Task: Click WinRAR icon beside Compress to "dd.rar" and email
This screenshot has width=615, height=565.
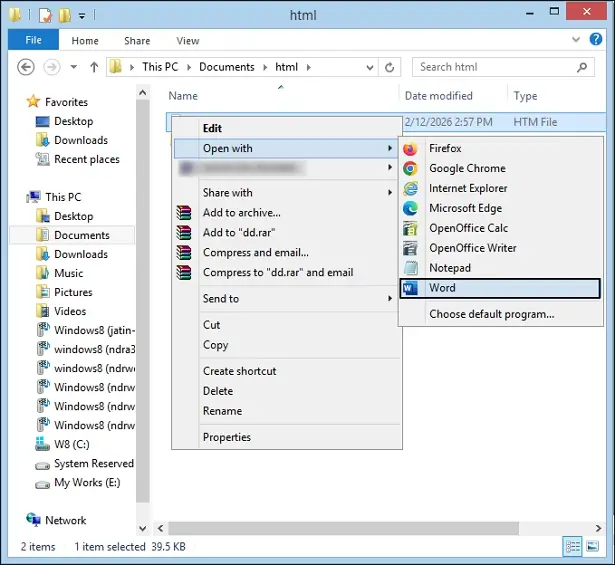Action: coord(184,273)
